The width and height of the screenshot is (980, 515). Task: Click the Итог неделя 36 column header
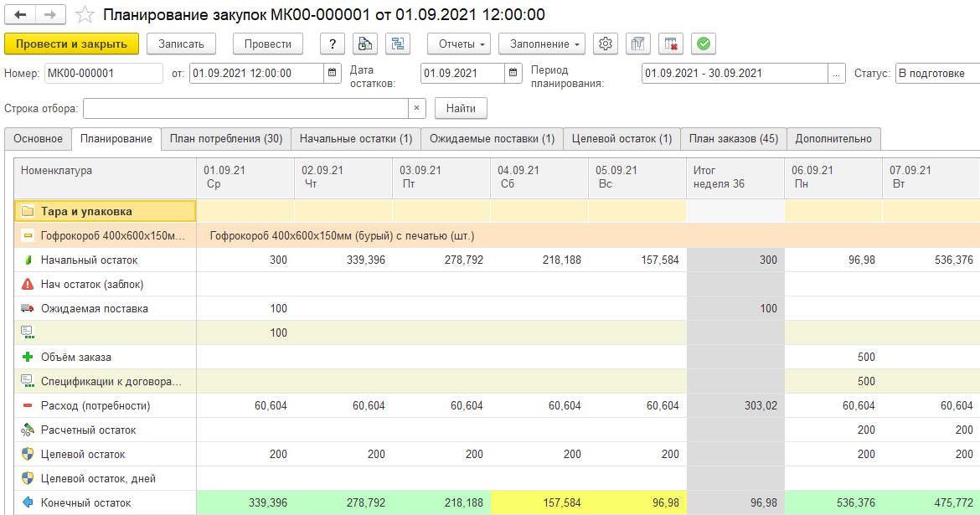point(735,178)
